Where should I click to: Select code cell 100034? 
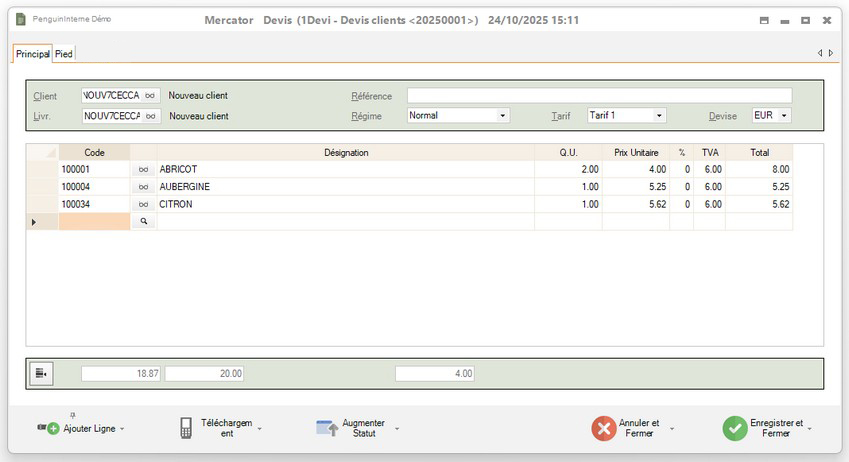point(94,204)
